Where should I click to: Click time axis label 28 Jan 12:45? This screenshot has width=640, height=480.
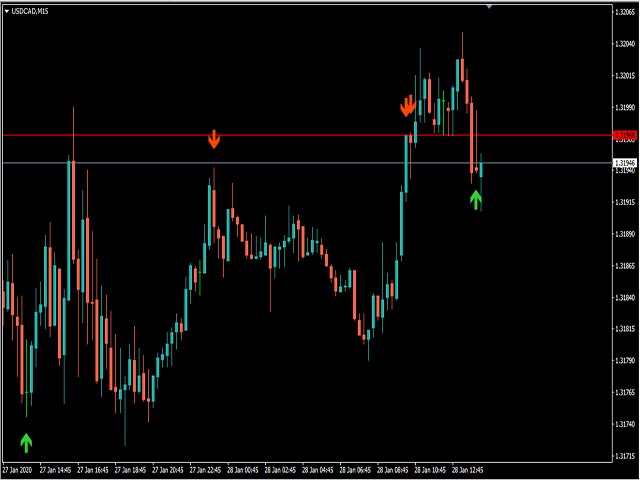(468, 470)
